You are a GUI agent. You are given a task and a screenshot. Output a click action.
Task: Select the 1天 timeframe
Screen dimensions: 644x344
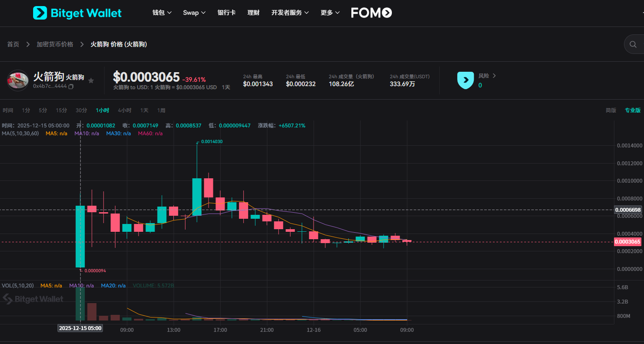144,110
